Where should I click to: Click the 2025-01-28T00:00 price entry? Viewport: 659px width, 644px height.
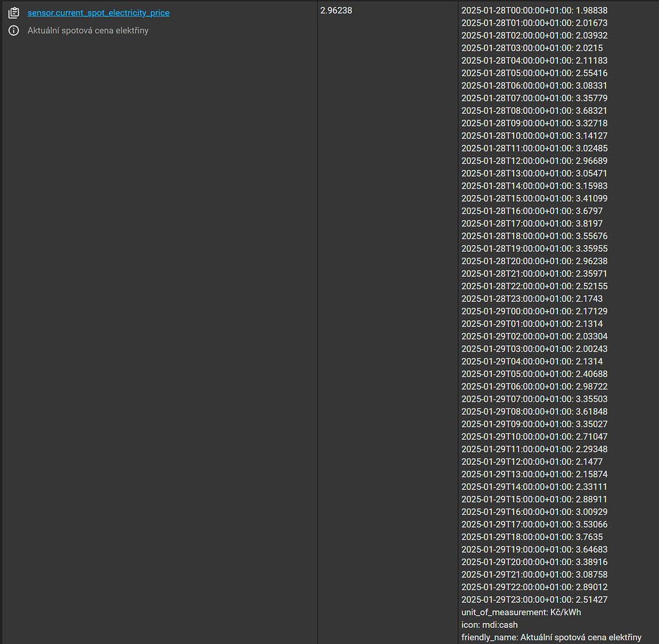pos(534,10)
